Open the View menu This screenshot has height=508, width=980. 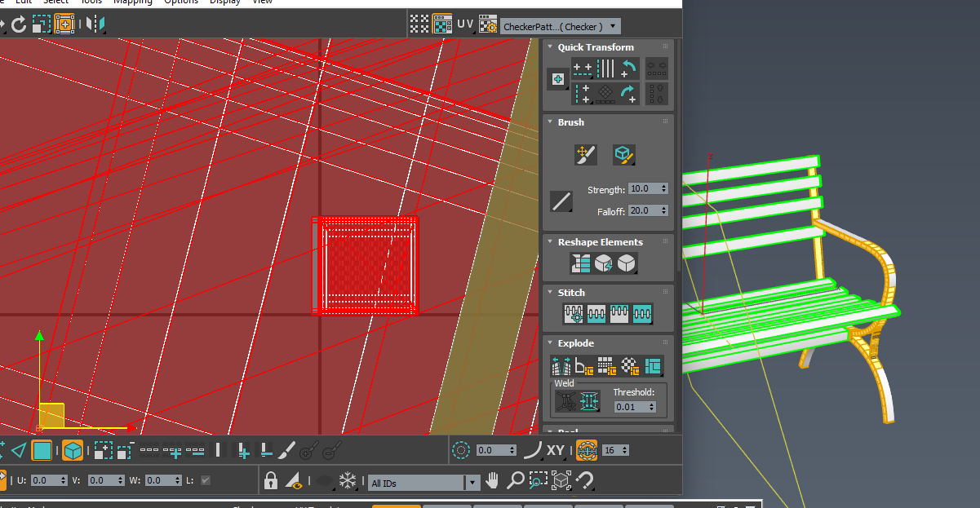pos(262,2)
